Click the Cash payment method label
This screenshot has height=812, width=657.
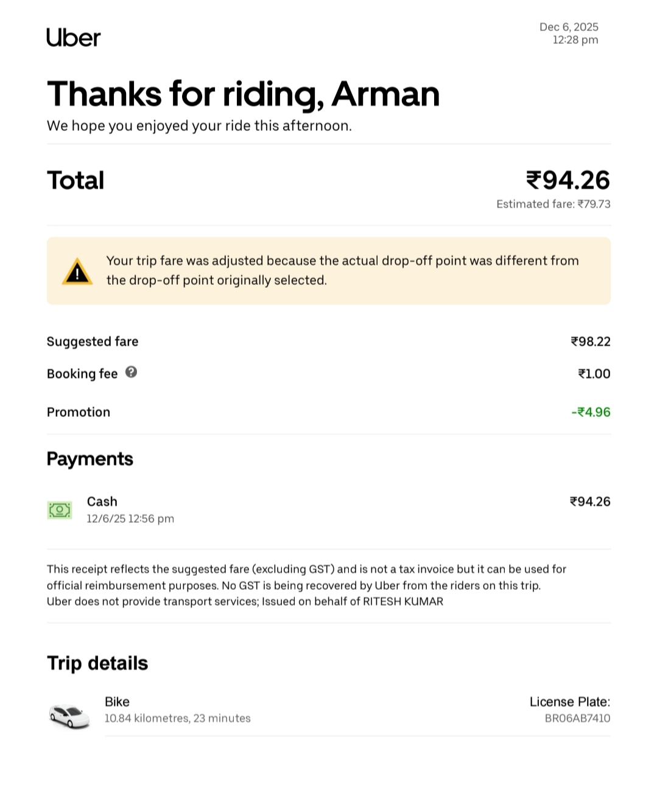click(102, 502)
